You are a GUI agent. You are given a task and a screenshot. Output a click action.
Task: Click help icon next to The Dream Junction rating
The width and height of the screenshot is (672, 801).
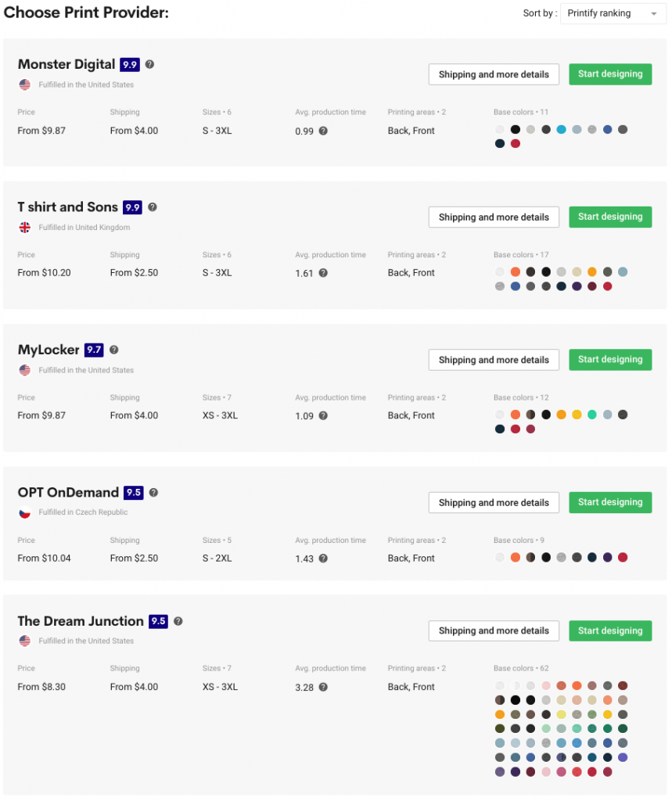coord(178,621)
